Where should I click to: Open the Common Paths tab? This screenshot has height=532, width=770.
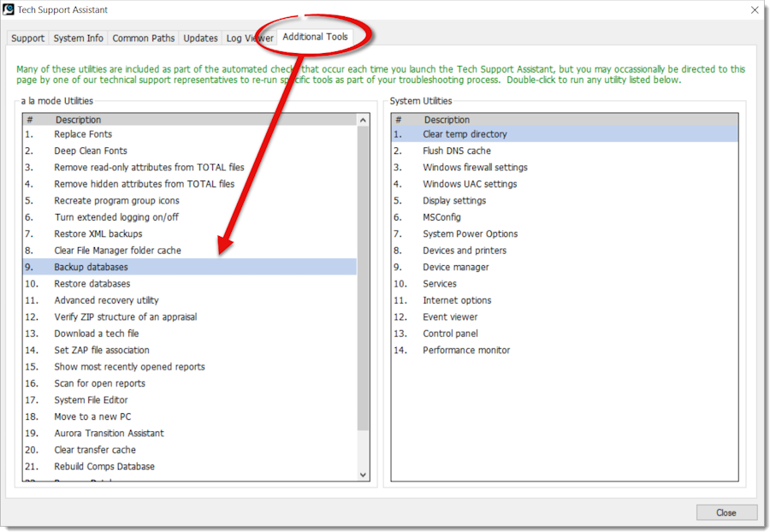[144, 38]
